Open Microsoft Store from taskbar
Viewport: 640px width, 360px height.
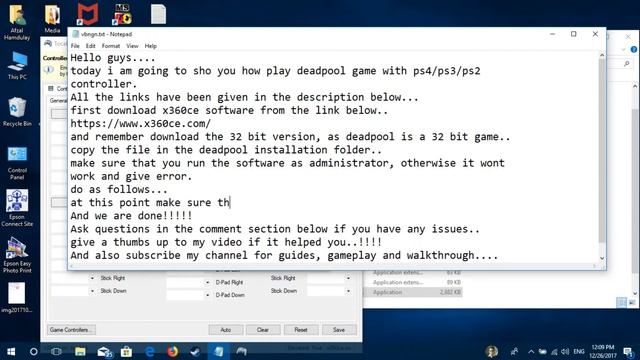point(127,351)
